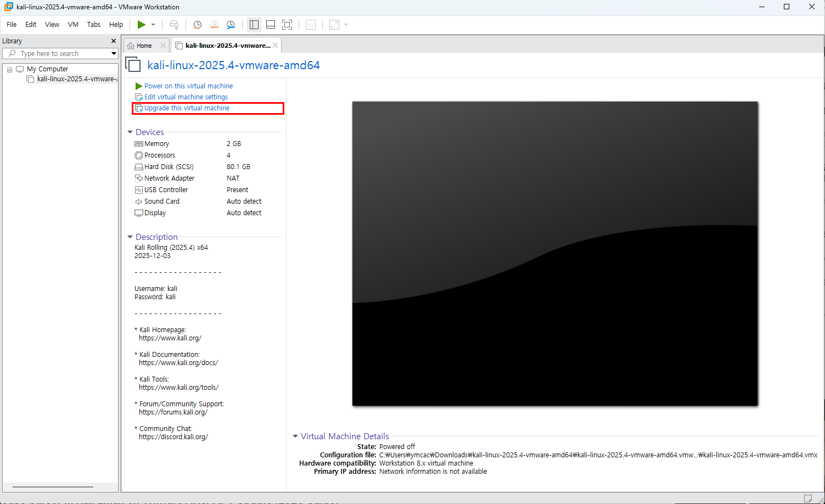
Task: Click the Sound Card device icon
Action: pyautogui.click(x=139, y=201)
